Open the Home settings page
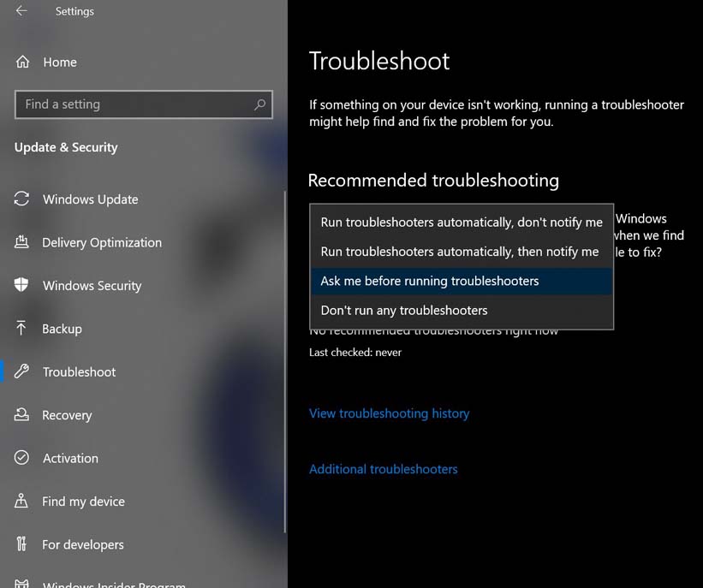The image size is (703, 588). 60,62
